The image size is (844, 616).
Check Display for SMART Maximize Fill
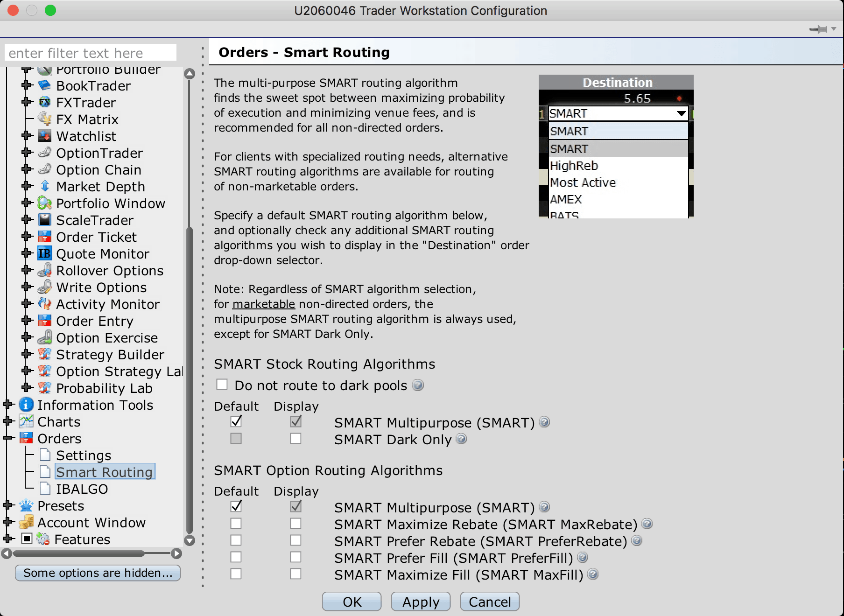tap(295, 574)
